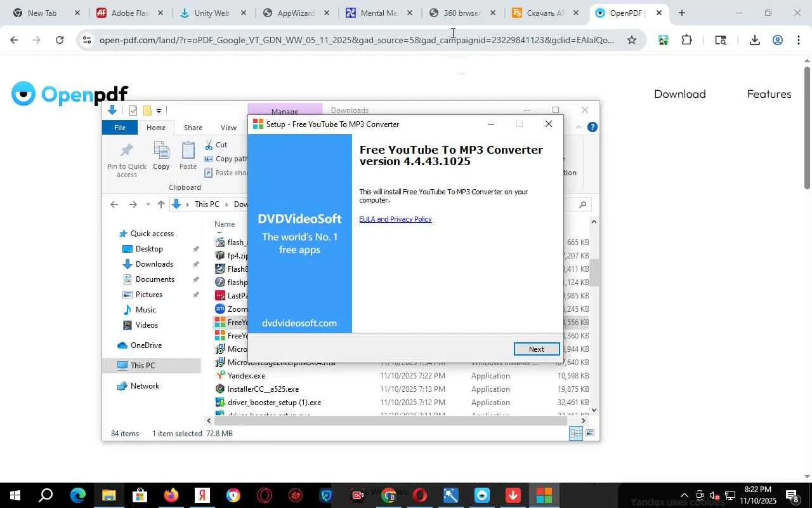Screen dimensions: 812x508
Task: Open a new browser tab
Action: click(x=682, y=13)
